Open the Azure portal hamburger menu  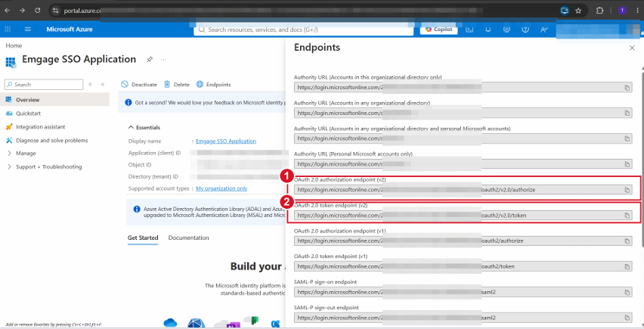click(28, 29)
